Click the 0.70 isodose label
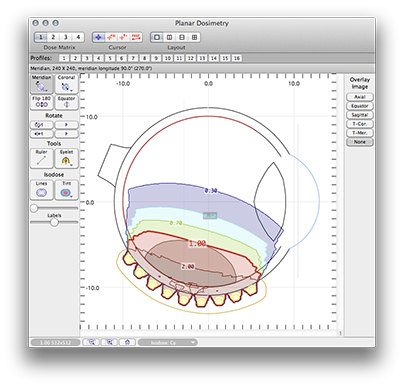 coord(176,223)
